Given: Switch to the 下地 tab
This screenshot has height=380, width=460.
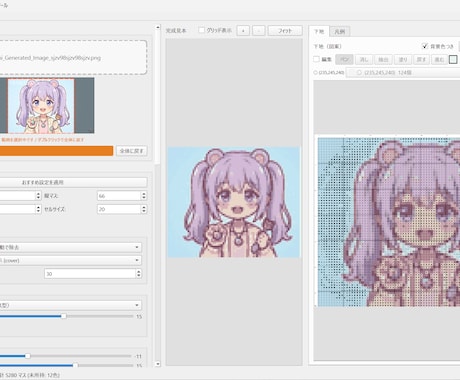Looking at the screenshot, I should (319, 31).
